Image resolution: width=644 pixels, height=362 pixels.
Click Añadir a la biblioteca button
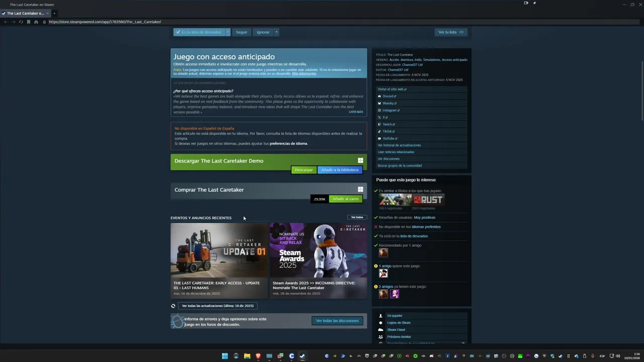(x=340, y=170)
